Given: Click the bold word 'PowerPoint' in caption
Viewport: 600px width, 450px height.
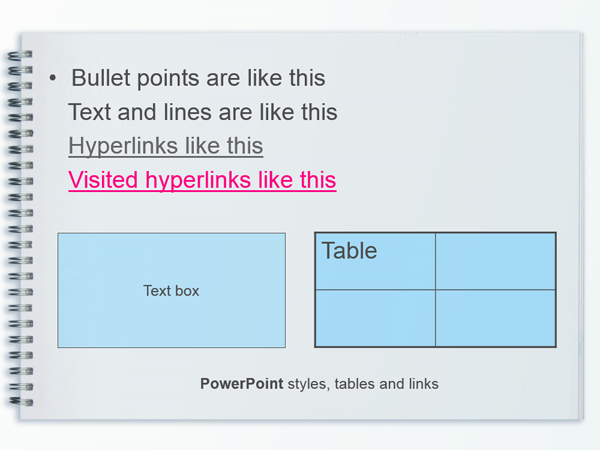Looking at the screenshot, I should tap(242, 383).
